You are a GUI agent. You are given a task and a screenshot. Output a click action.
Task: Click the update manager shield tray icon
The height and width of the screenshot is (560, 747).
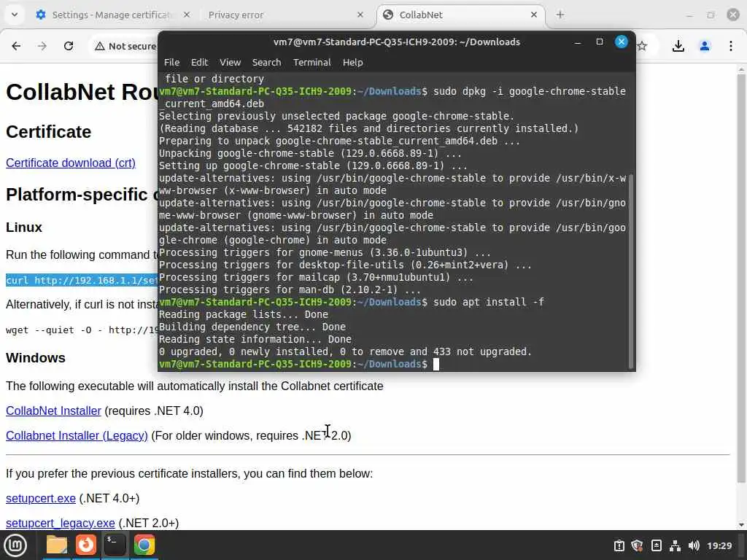[x=638, y=545]
